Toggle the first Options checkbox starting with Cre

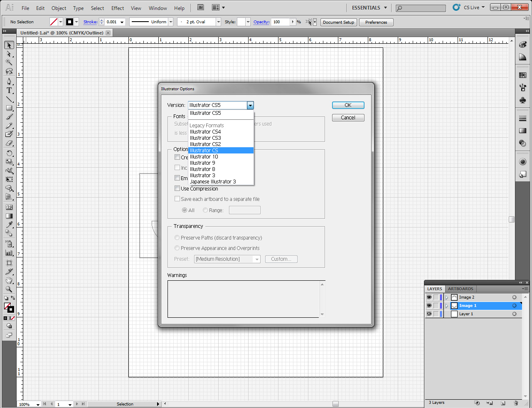pyautogui.click(x=177, y=157)
